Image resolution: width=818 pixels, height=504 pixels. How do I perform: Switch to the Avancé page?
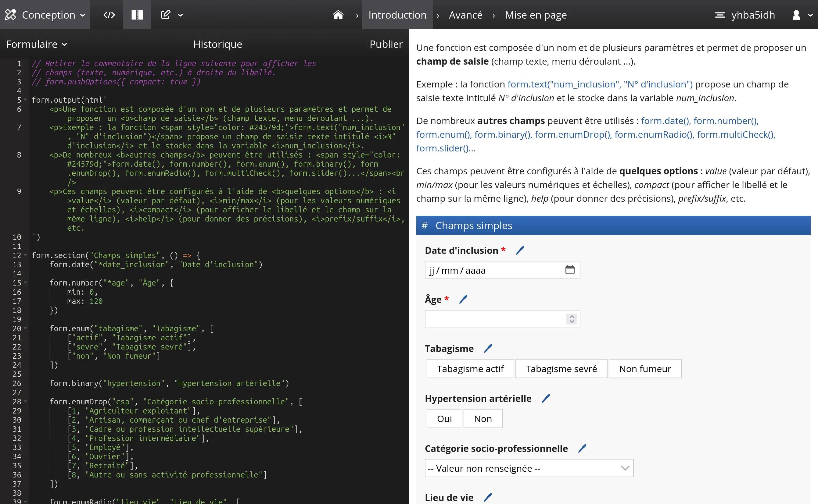click(465, 15)
